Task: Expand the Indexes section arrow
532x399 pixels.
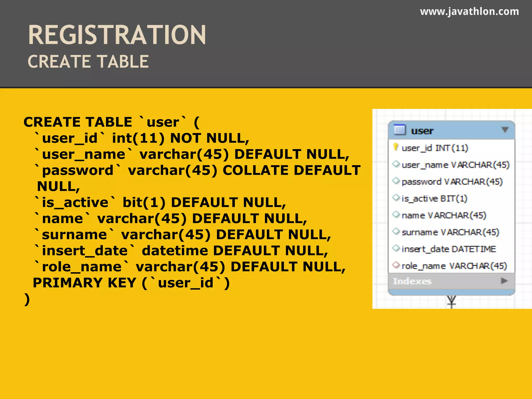Action: 504,281
